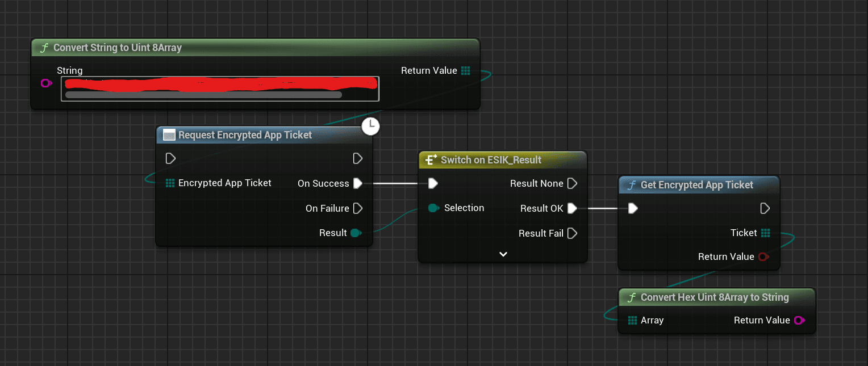
Task: Click the Array input pin on Convert Hex node
Action: 632,320
